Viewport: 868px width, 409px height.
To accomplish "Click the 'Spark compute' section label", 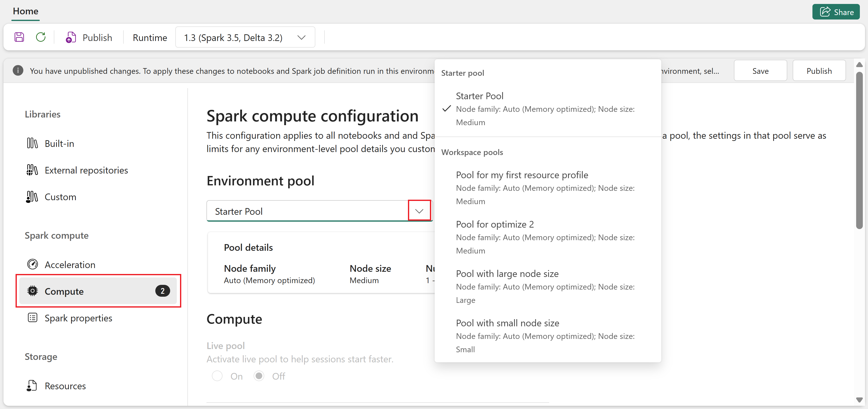I will (57, 235).
